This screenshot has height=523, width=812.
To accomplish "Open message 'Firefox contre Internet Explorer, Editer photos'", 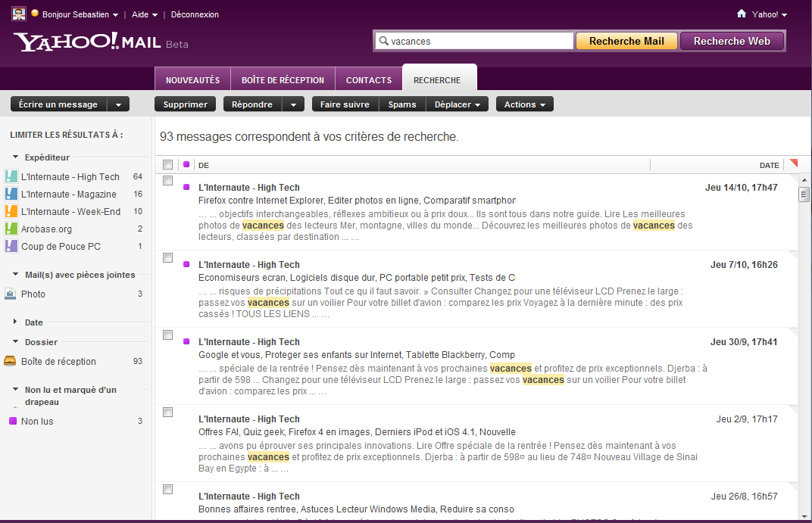I will [x=357, y=201].
